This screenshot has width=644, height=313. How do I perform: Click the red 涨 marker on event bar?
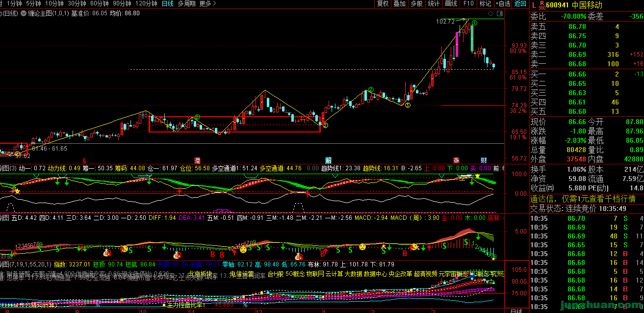[456, 160]
